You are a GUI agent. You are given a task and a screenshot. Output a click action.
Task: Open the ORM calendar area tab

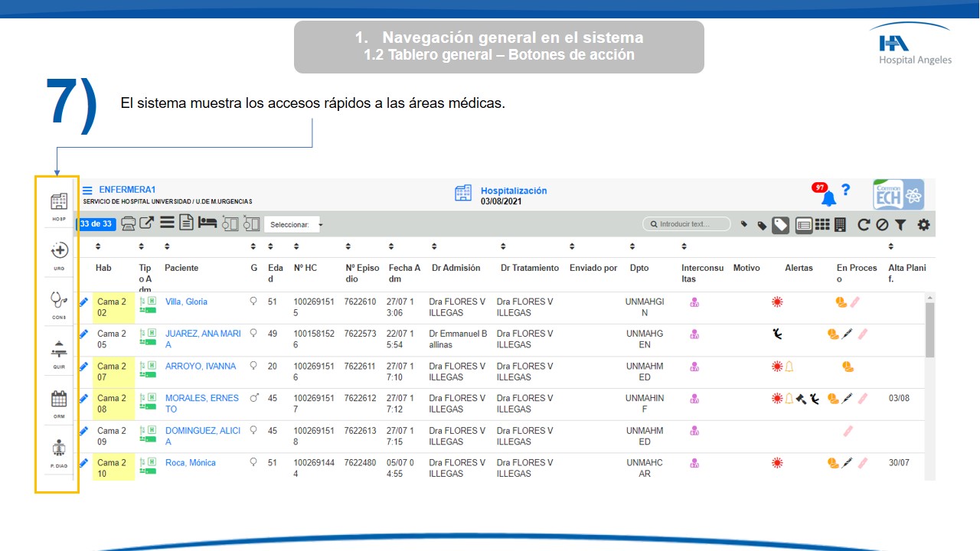59,399
